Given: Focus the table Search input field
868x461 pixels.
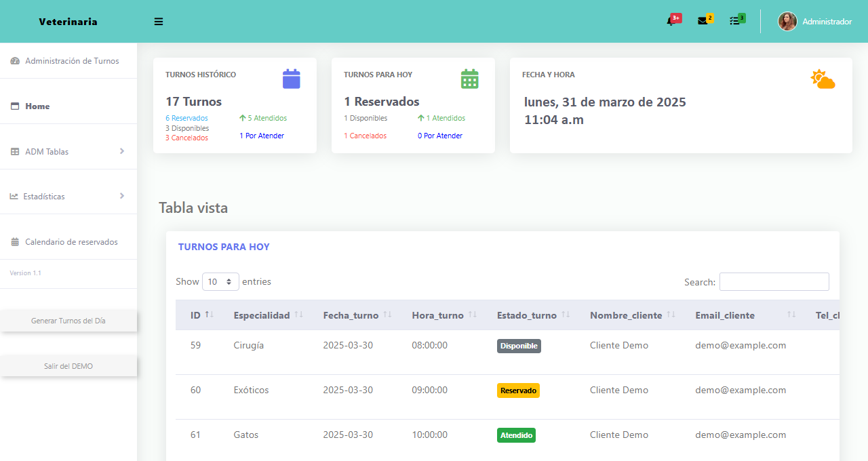Looking at the screenshot, I should [x=774, y=281].
